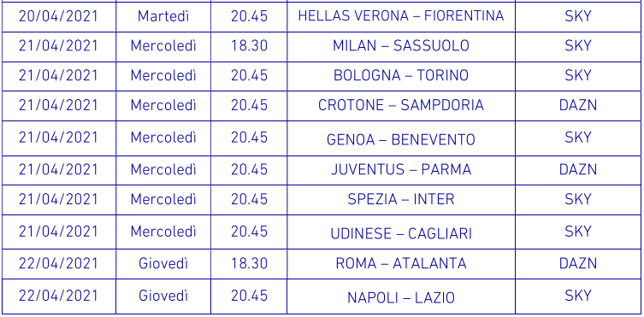Click the 18.30 time for Roma – Atalanta
644x317 pixels.
tap(249, 263)
